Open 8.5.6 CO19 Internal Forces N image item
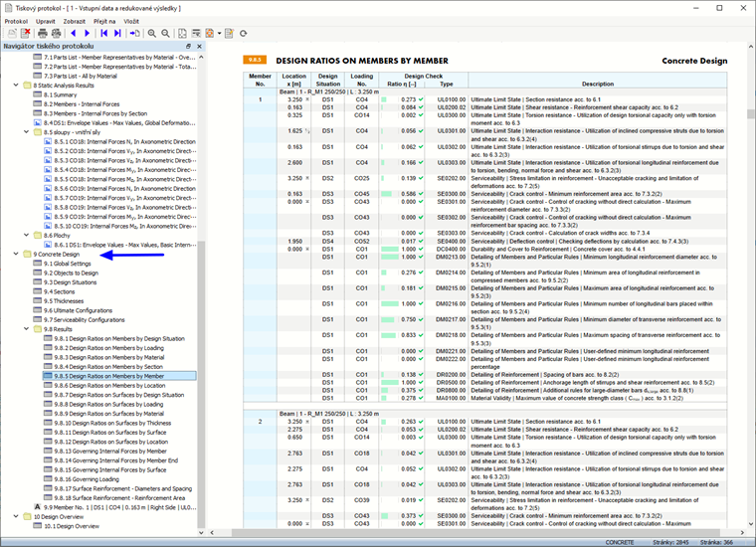Image resolution: width=756 pixels, height=547 pixels. click(x=125, y=188)
